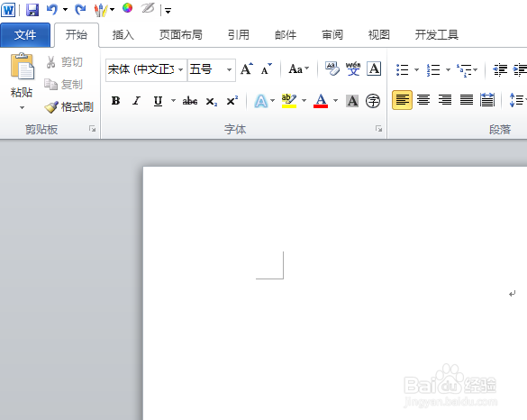Decrease paragraph indent
The width and height of the screenshot is (527, 420).
pyautogui.click(x=500, y=69)
